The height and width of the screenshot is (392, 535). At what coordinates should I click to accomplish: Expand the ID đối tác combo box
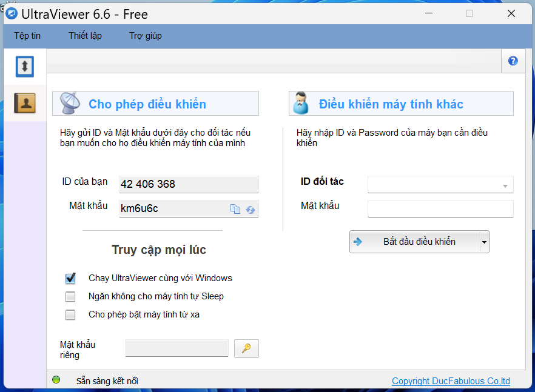tap(505, 186)
